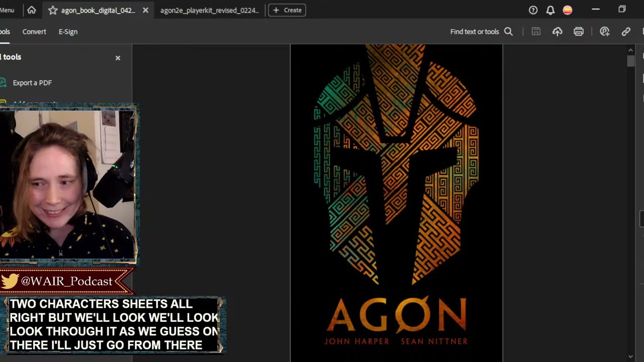The width and height of the screenshot is (644, 362).
Task: Close the All tools panel
Action: [118, 58]
